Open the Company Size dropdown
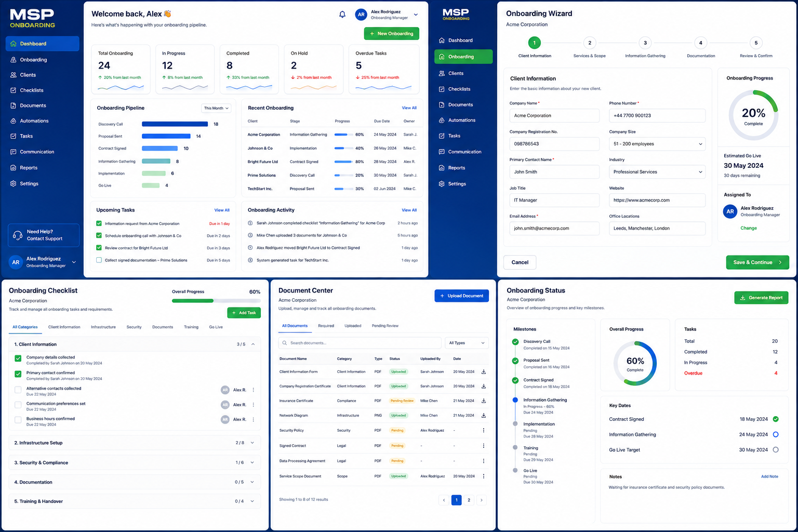798x532 pixels. click(657, 144)
